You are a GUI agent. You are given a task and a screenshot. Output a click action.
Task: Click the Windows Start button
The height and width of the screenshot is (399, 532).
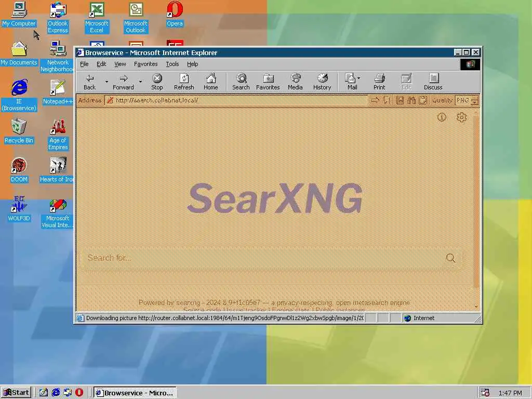point(16,393)
